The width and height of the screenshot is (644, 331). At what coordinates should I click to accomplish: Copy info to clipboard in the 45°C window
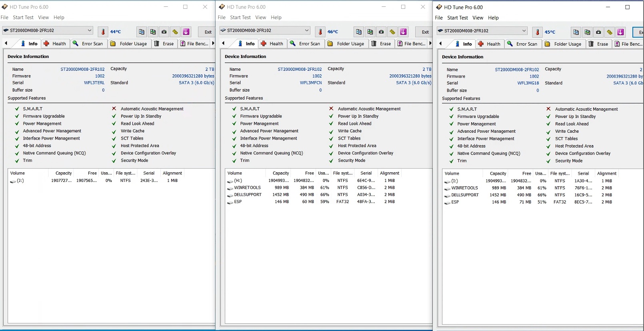576,32
